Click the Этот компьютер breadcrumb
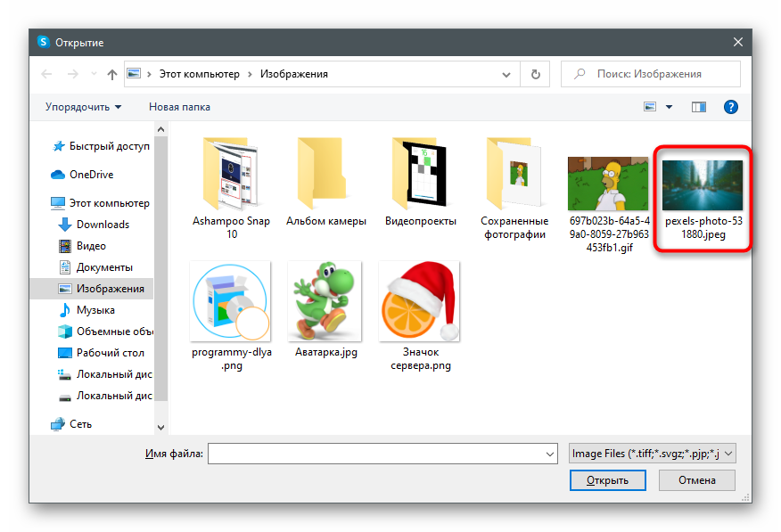Viewport: 781px width, 532px height. (x=199, y=74)
